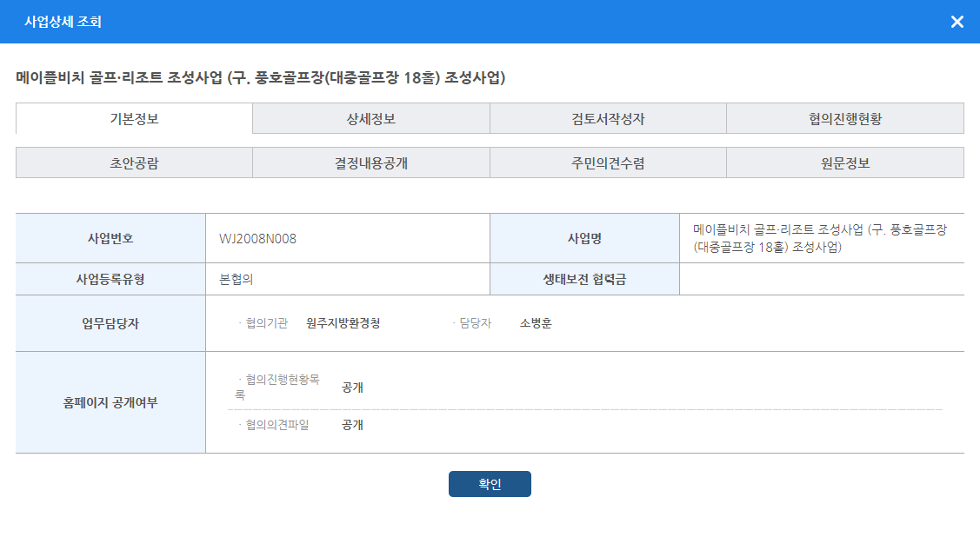Show the 주민의견수렴 tab
This screenshot has height=537, width=980.
coord(608,162)
